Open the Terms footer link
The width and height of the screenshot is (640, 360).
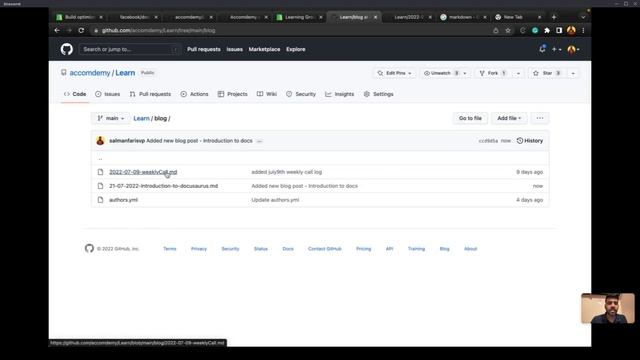pyautogui.click(x=170, y=249)
